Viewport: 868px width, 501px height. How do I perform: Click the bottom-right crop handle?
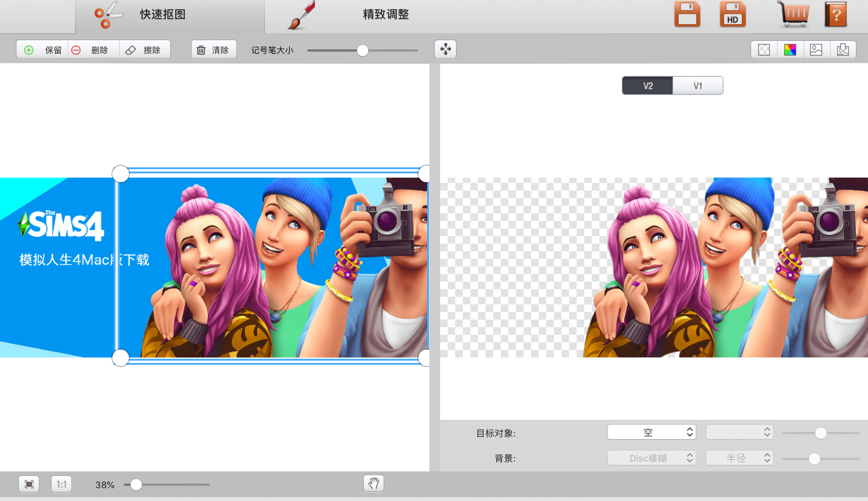[425, 358]
